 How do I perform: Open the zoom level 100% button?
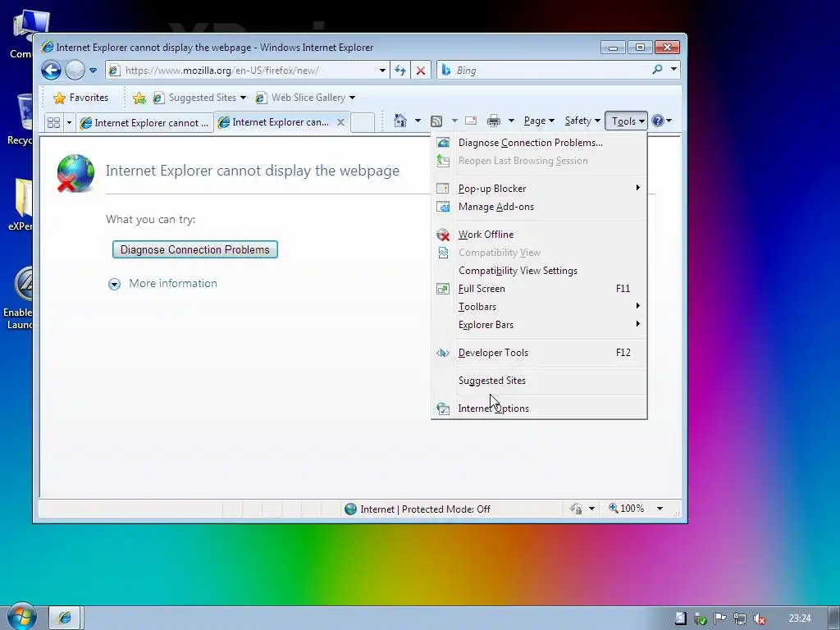point(626,509)
